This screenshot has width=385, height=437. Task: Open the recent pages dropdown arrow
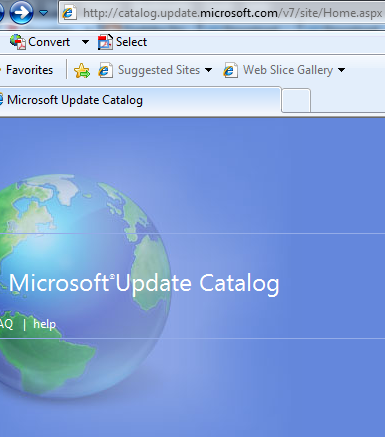[43, 13]
